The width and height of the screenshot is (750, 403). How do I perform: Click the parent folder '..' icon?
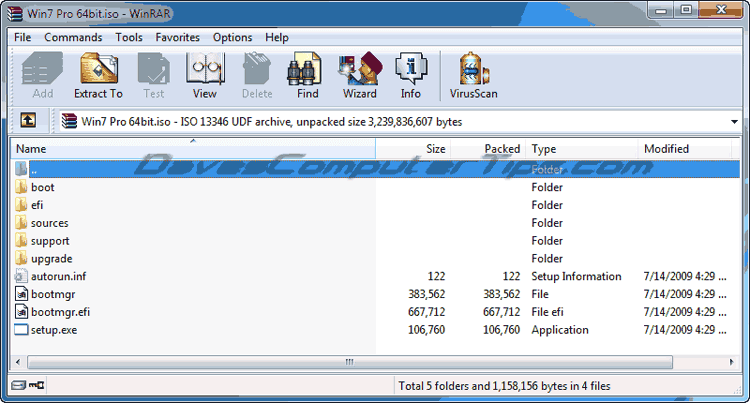tap(21, 169)
